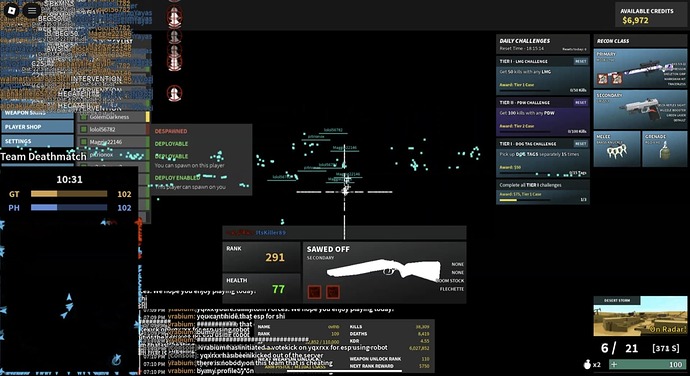Open the Player Shop menu
The height and width of the screenshot is (376, 690).
tap(37, 127)
